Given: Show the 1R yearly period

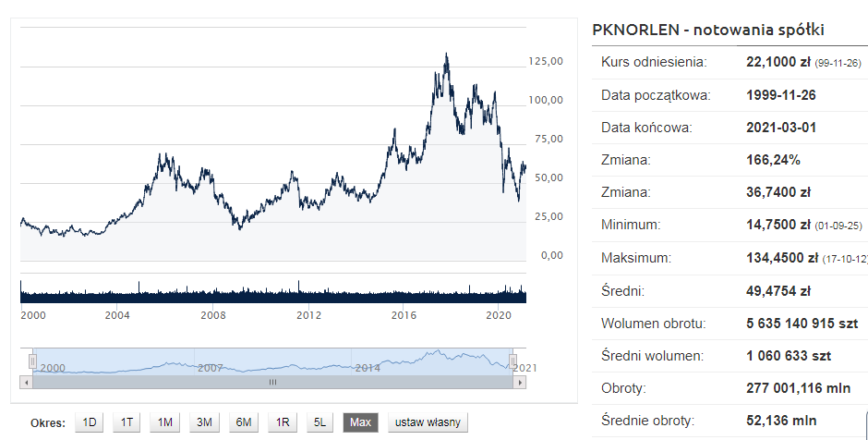Looking at the screenshot, I should pyautogui.click(x=283, y=422).
